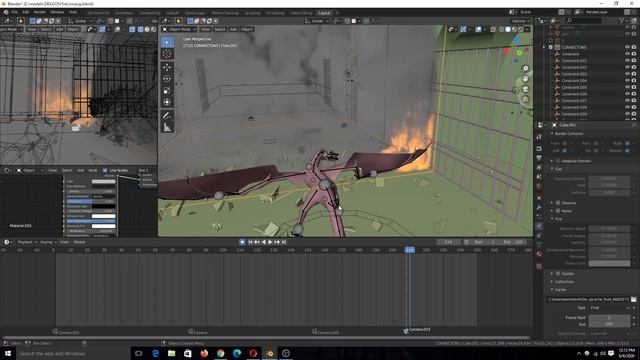
Task: Select the Annotate pencil tool
Action: [167, 116]
